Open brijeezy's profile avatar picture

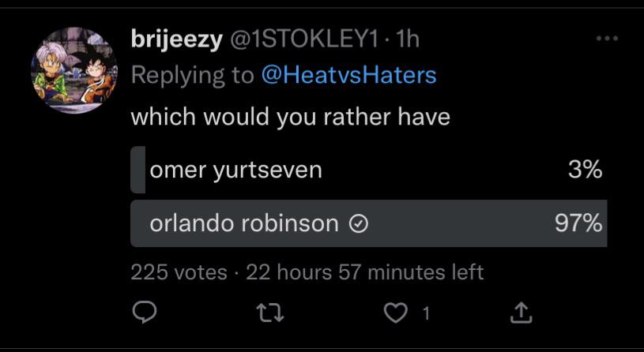[73, 69]
